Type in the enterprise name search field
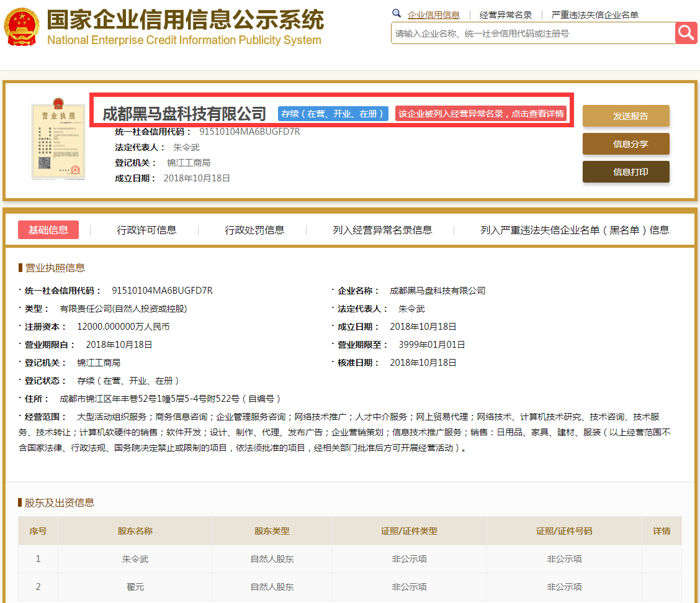The width and height of the screenshot is (700, 603). point(532,34)
